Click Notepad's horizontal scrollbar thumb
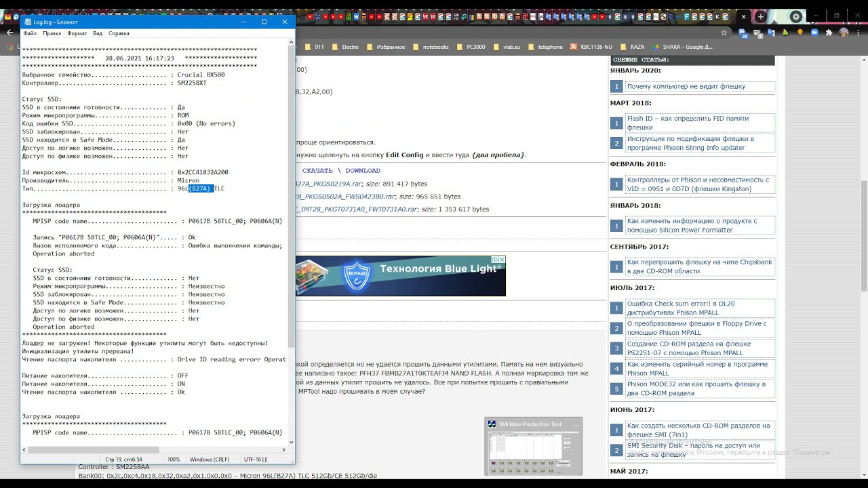The height and width of the screenshot is (488, 868). click(x=92, y=449)
